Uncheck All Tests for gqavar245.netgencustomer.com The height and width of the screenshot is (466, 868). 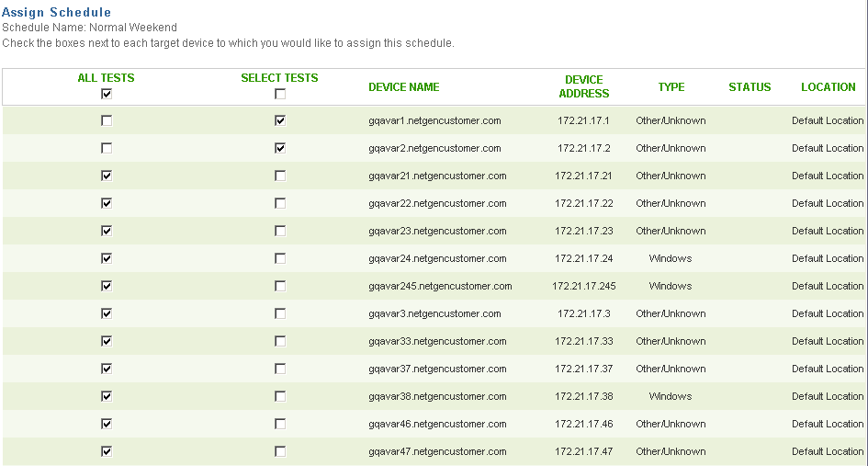(107, 286)
